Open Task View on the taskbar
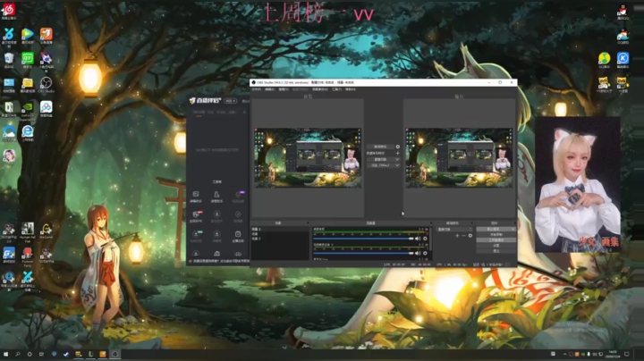Image resolution: width=644 pixels, height=361 pixels. [41, 354]
